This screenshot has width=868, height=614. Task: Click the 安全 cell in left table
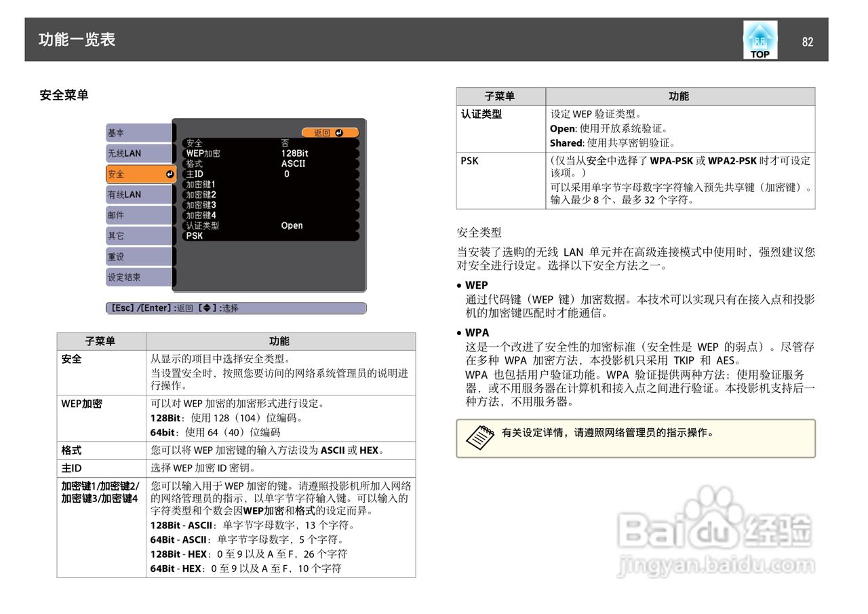102,372
